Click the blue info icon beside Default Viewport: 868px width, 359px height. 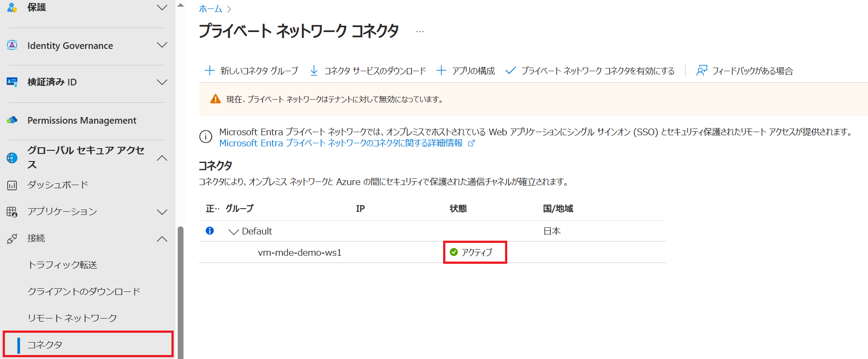pos(210,230)
